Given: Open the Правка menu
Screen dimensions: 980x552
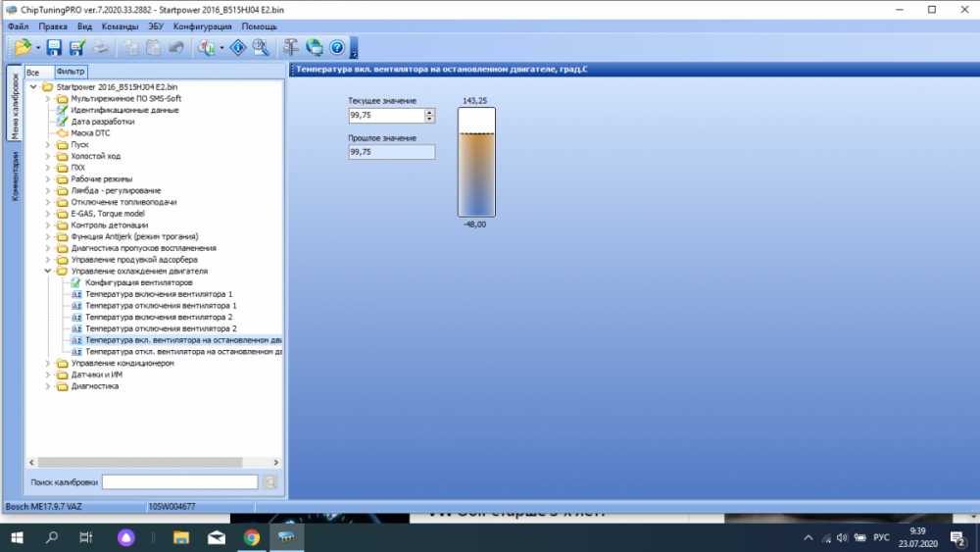Looking at the screenshot, I should [x=53, y=26].
